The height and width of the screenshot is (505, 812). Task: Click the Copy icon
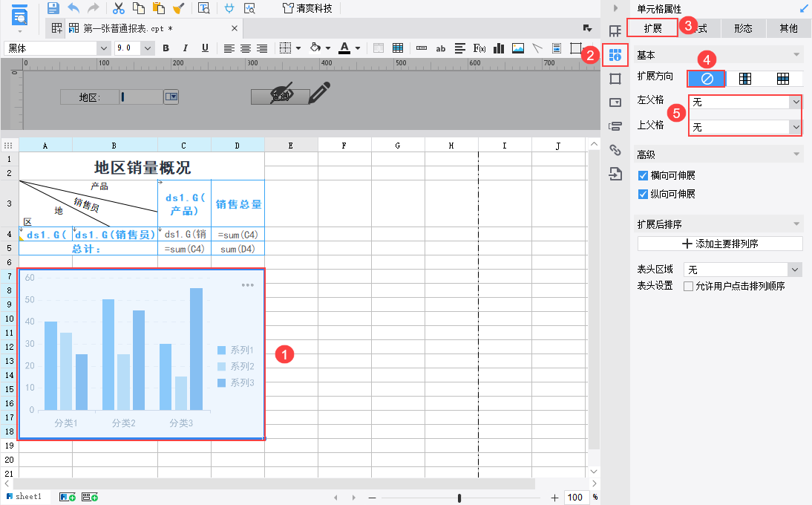pos(138,7)
